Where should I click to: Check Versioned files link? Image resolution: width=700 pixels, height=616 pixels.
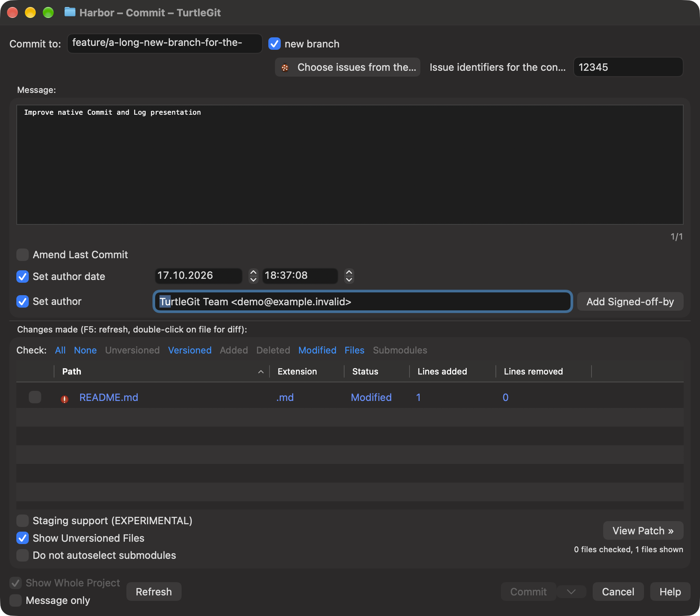coord(190,350)
